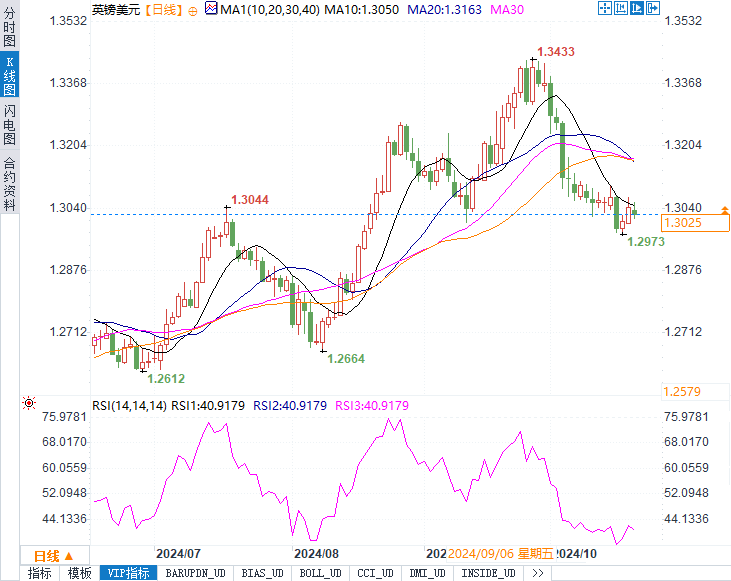Click the RSI3:40.9179 value
This screenshot has height=581, width=731.
(x=372, y=406)
